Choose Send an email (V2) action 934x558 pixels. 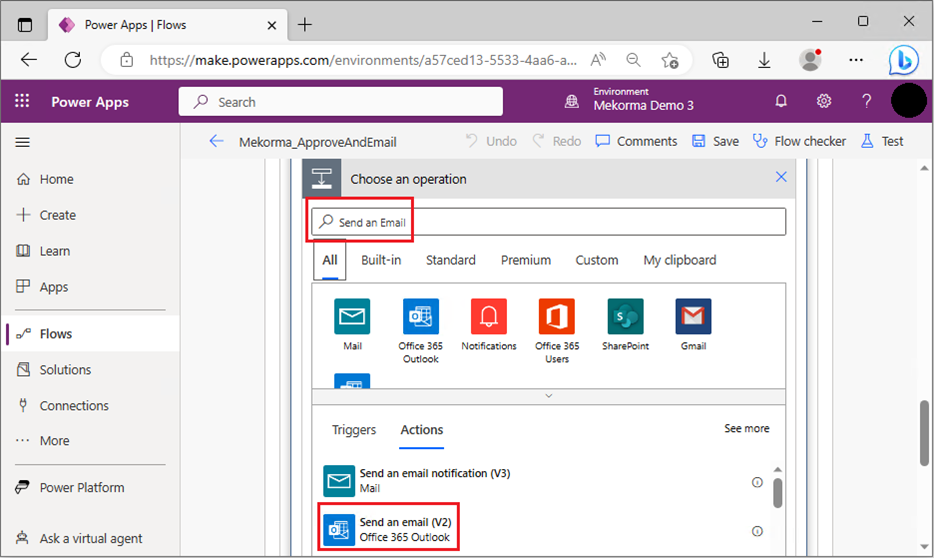(388, 529)
